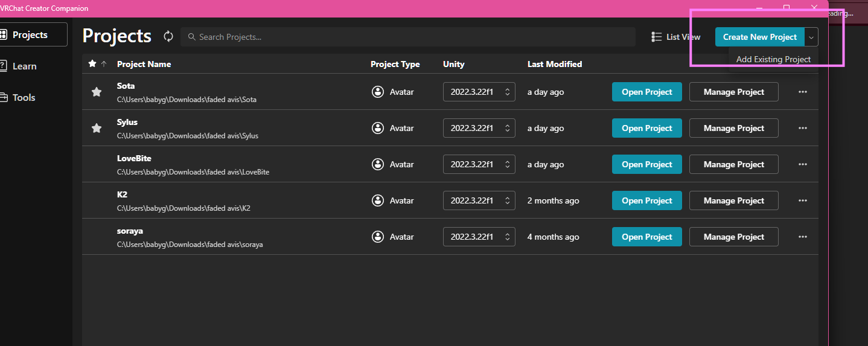The image size is (868, 346).
Task: Open Project for LoveBite
Action: click(647, 164)
